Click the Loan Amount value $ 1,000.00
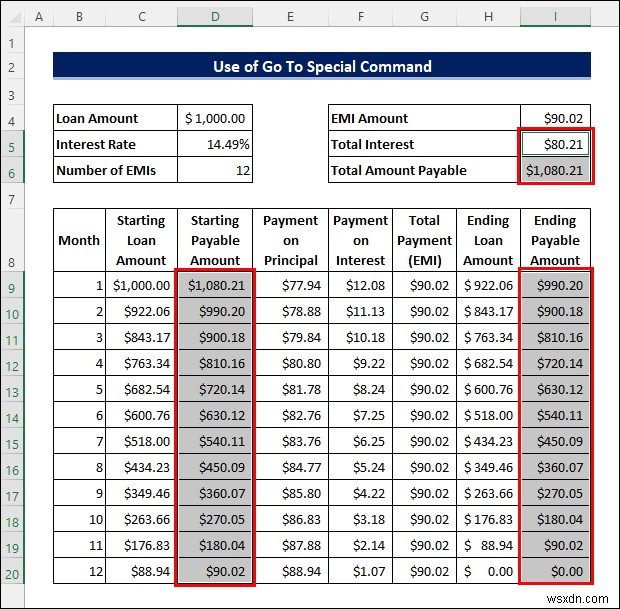 coord(215,118)
